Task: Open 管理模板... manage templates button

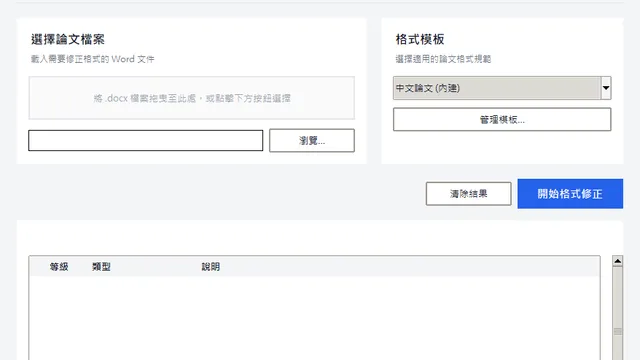Action: (502, 120)
